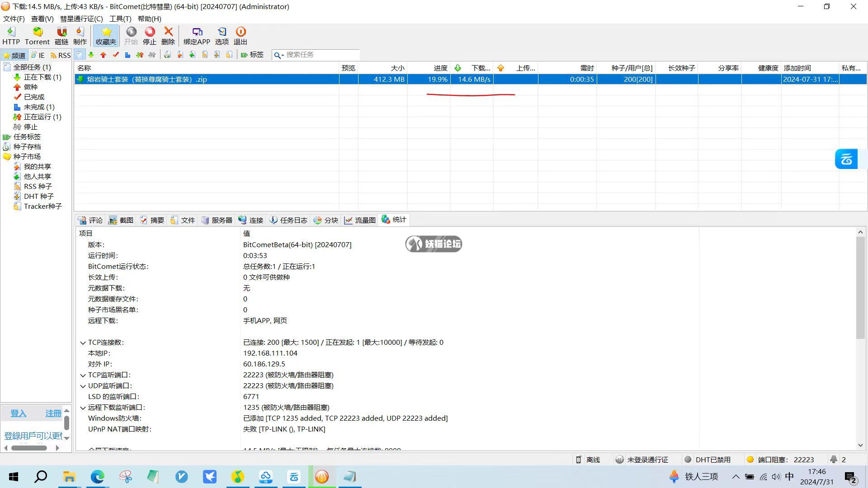This screenshot has height=488, width=868.
Task: Toggle the 收藏夹 favorites panel button
Action: pyautogui.click(x=106, y=36)
